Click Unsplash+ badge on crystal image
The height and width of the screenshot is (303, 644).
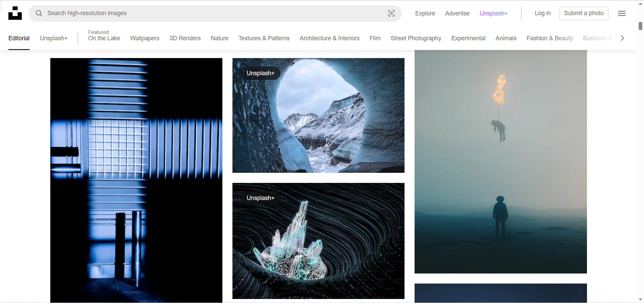pyautogui.click(x=261, y=198)
